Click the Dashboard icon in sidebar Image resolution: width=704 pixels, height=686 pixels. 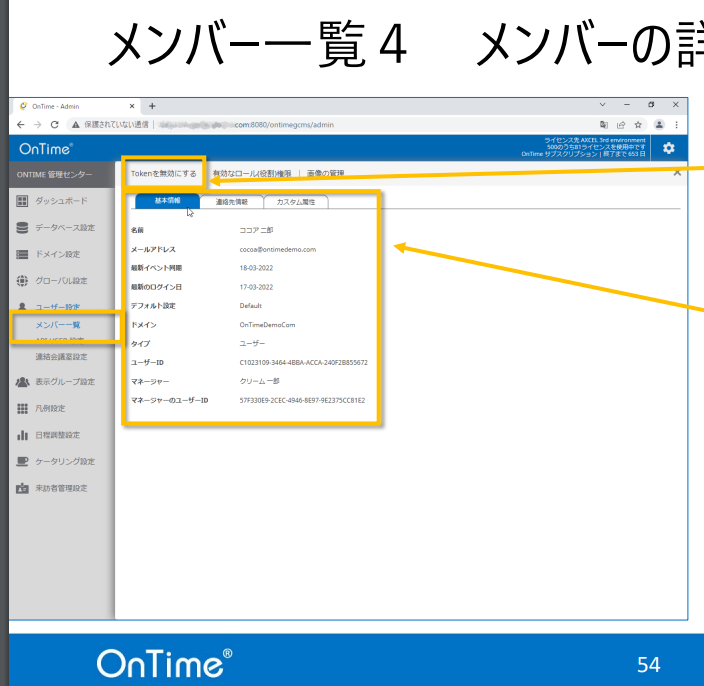(x=22, y=201)
